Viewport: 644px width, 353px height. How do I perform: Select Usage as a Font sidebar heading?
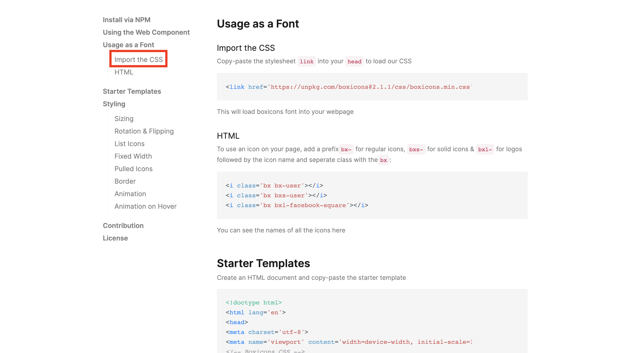coord(128,45)
